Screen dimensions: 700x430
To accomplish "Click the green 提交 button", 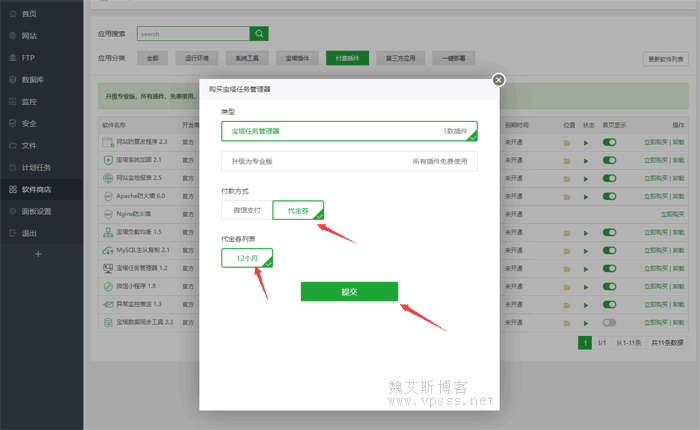I will [x=349, y=291].
